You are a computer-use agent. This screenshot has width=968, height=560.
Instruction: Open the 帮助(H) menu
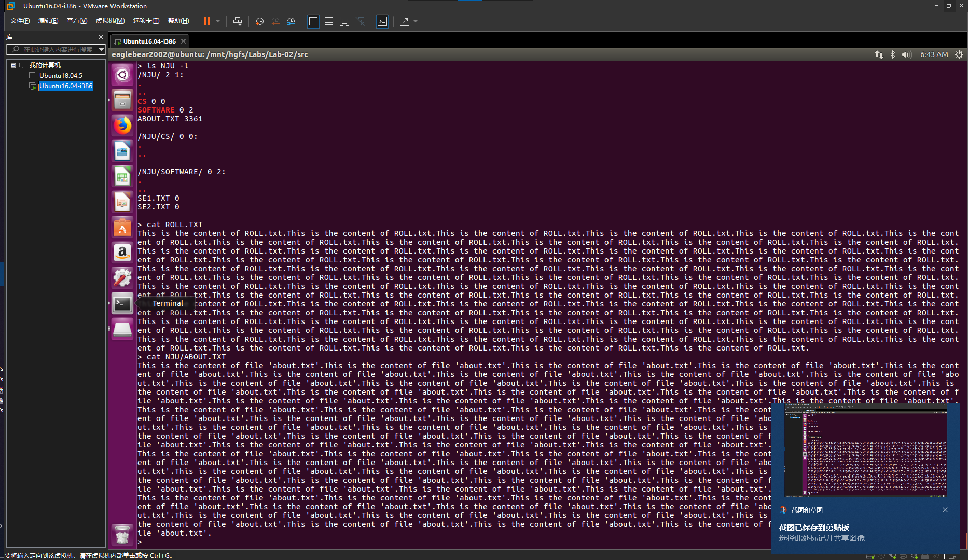point(178,21)
